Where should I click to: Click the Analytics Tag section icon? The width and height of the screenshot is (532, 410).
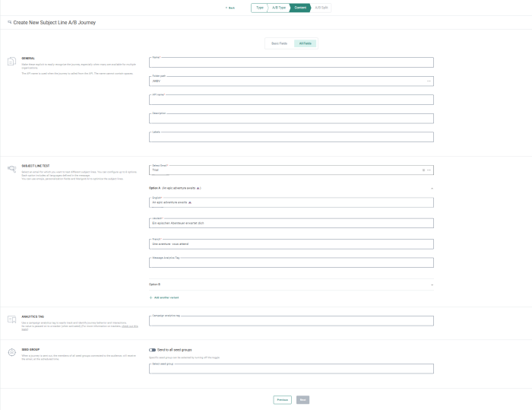pyautogui.click(x=11, y=319)
